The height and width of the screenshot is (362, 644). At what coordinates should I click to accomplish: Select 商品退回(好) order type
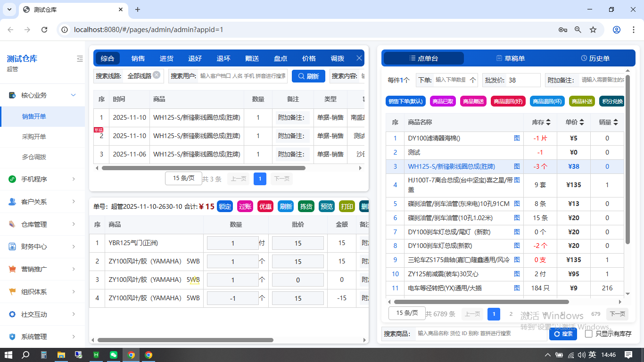[508, 101]
